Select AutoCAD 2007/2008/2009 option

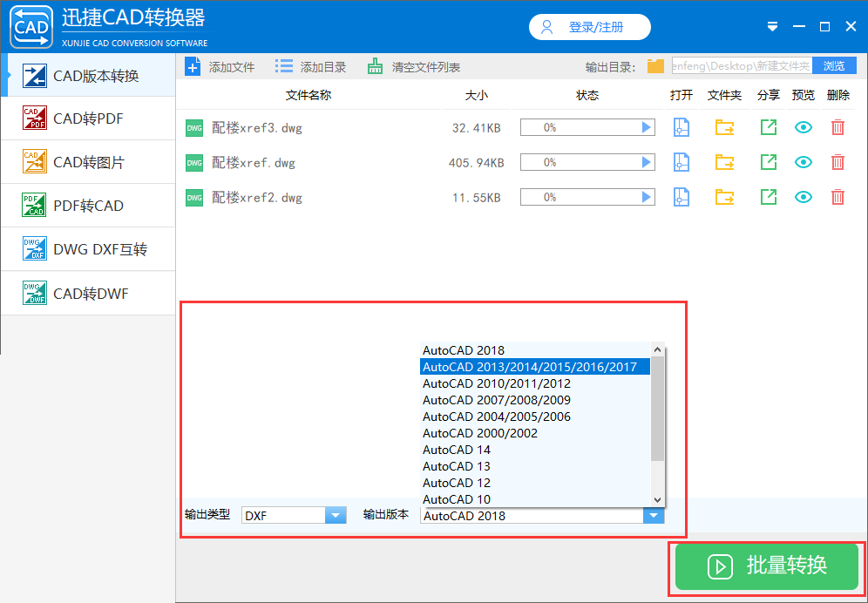pos(535,400)
